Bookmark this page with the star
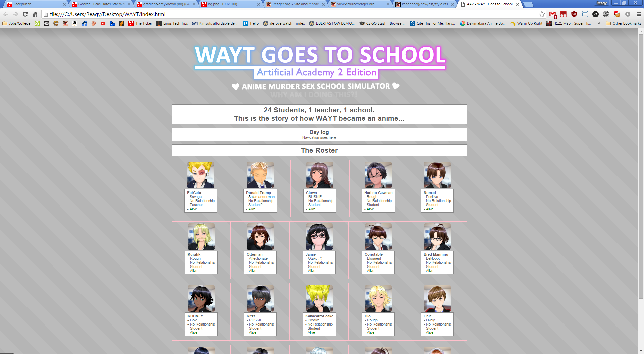Screen dimensions: 644x354 click(x=542, y=14)
